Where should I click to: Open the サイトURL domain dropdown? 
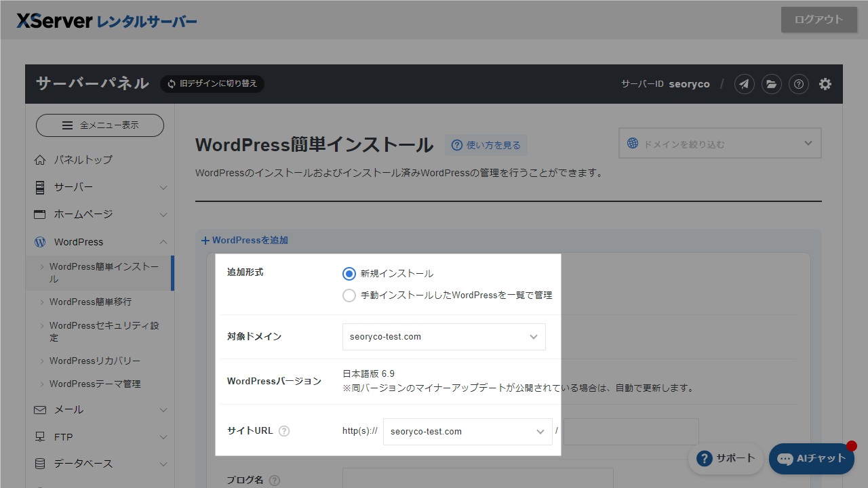point(467,431)
